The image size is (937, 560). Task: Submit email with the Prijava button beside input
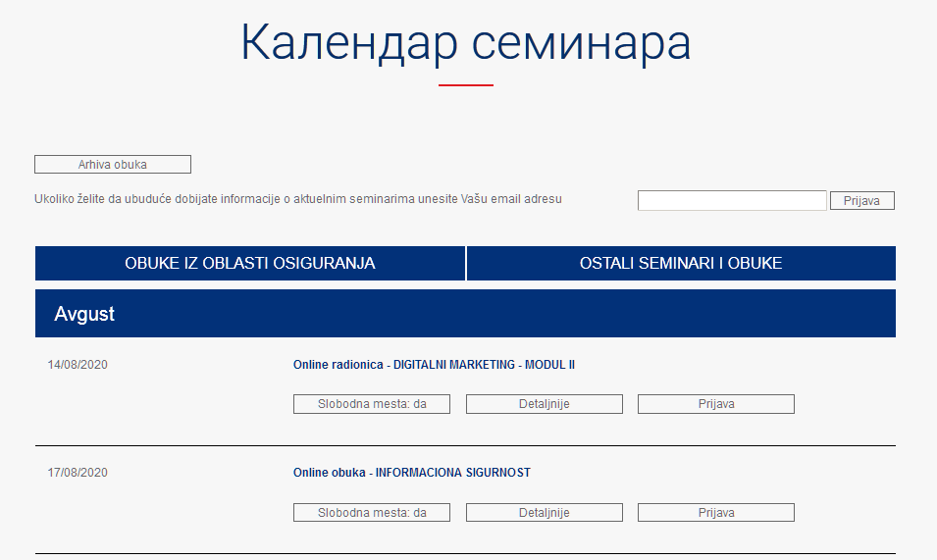pos(861,201)
